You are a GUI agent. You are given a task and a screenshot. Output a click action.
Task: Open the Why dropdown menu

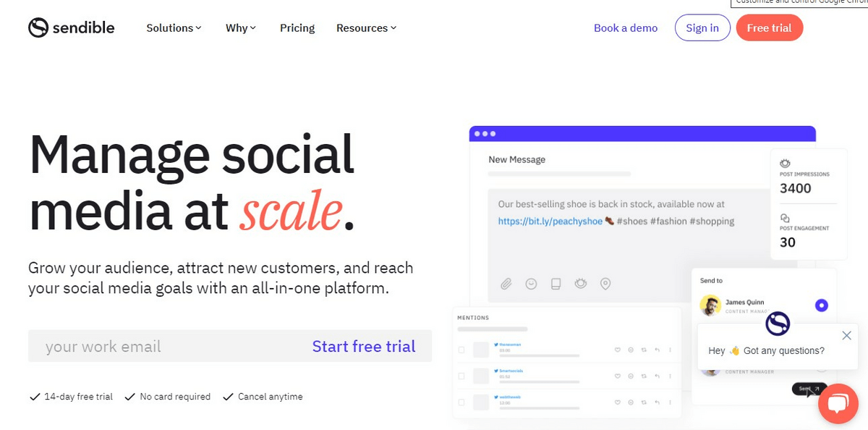tap(241, 28)
